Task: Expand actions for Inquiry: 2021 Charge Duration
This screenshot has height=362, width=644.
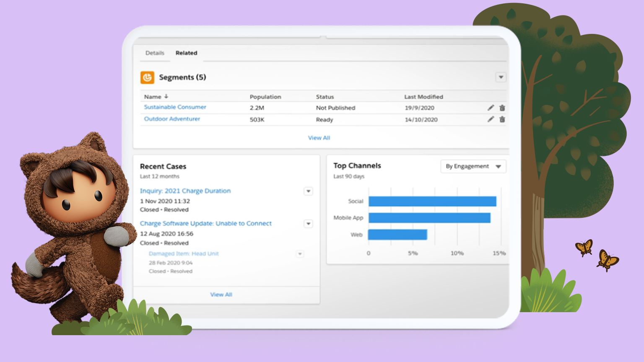Action: tap(308, 191)
